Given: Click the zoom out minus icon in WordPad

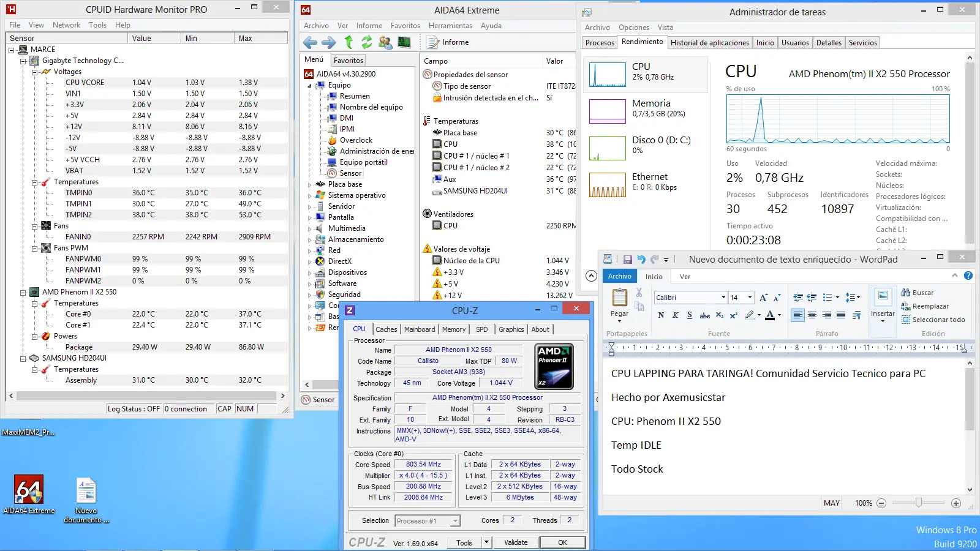Looking at the screenshot, I should coord(881,503).
